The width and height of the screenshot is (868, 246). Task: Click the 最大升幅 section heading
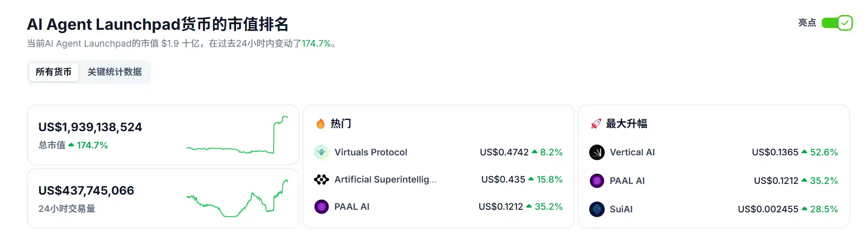pos(626,124)
